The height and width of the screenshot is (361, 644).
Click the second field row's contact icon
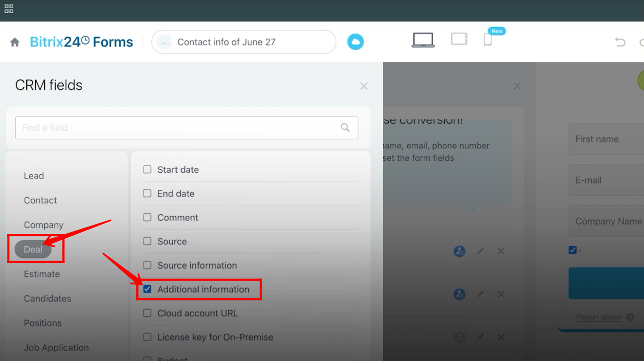(459, 294)
